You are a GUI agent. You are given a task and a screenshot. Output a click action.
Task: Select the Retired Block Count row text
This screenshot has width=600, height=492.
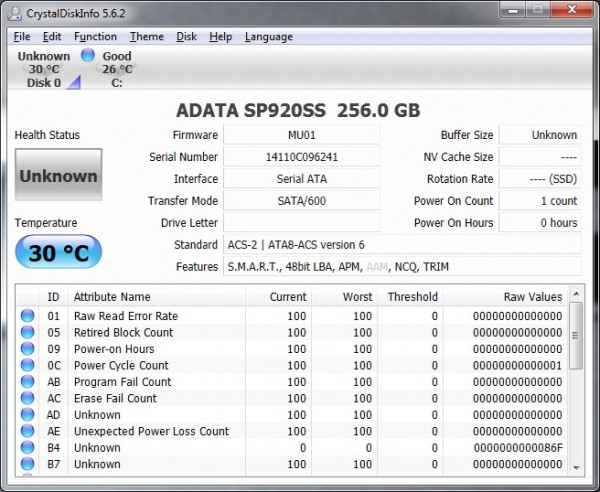tap(123, 332)
